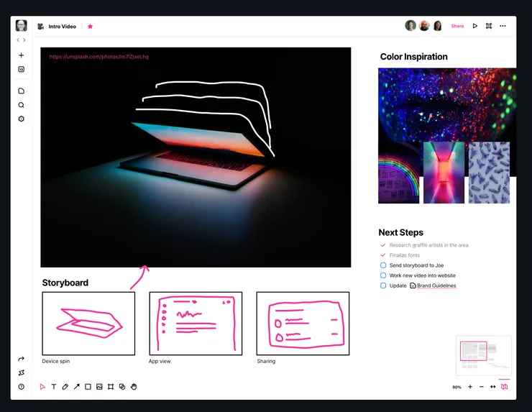Zoom in with the plus button
The height and width of the screenshot is (412, 532).
pos(470,387)
